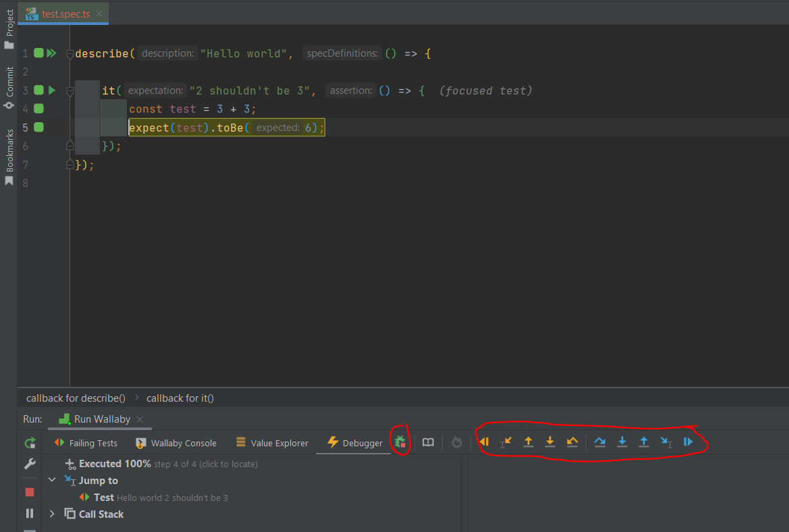Click the stop debugger bug icon
The width and height of the screenshot is (789, 532).
(x=400, y=442)
